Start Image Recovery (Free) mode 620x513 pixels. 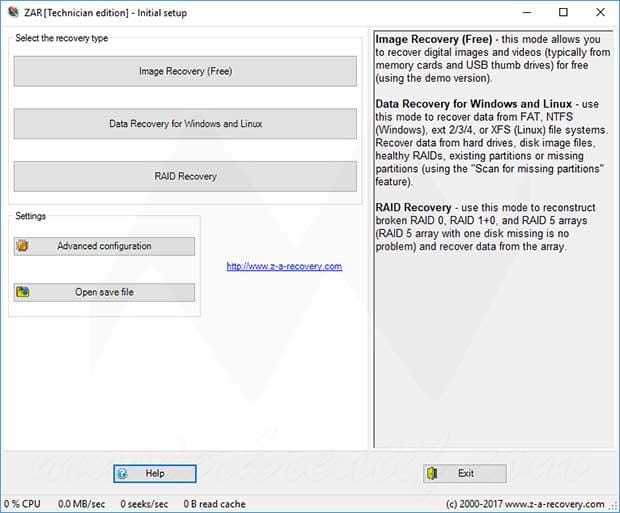click(185, 71)
